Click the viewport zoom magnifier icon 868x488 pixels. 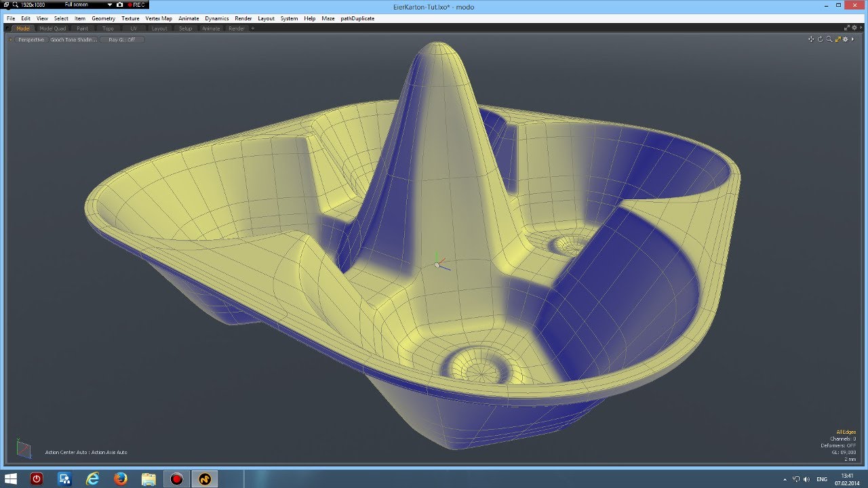[829, 39]
